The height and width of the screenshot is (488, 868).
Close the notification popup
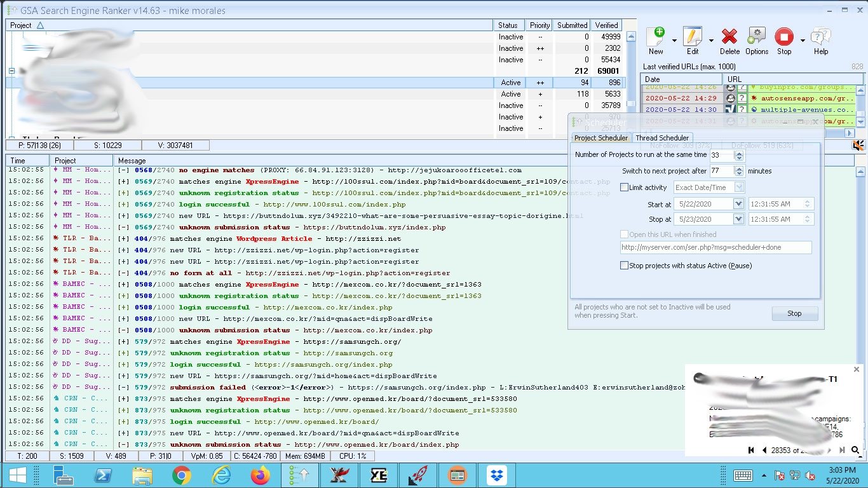[856, 369]
